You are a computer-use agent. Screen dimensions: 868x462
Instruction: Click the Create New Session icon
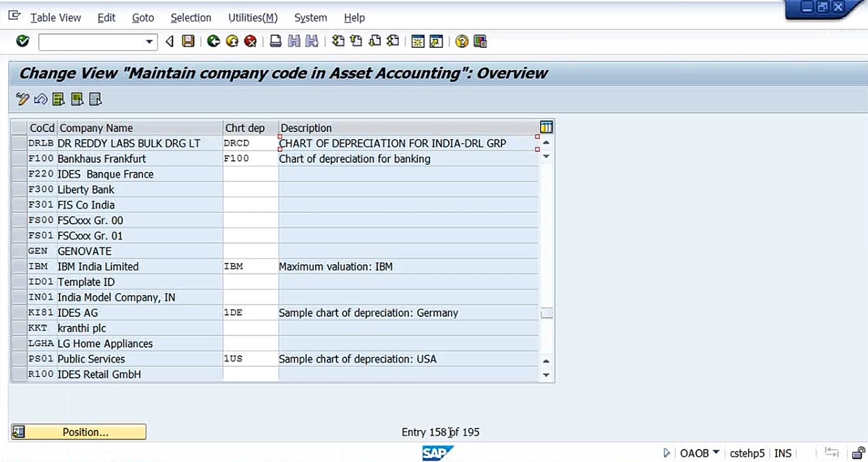418,42
